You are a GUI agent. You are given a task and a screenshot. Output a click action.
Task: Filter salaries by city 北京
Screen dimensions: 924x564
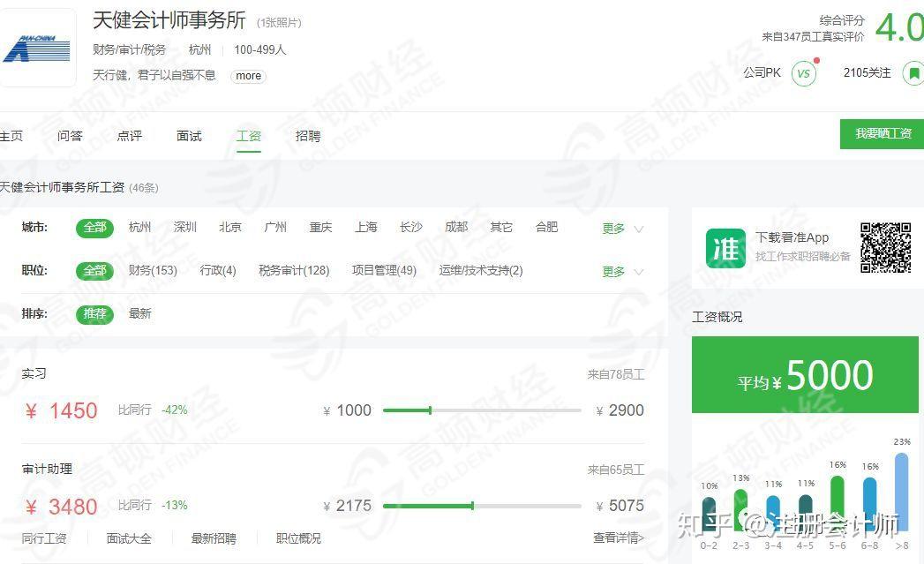[229, 228]
